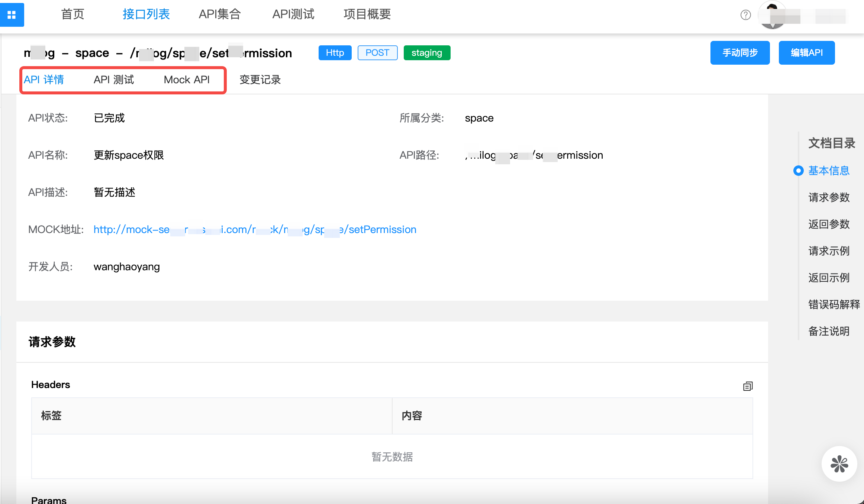
Task: Jump to 返回示例 in document outline
Action: point(829,278)
